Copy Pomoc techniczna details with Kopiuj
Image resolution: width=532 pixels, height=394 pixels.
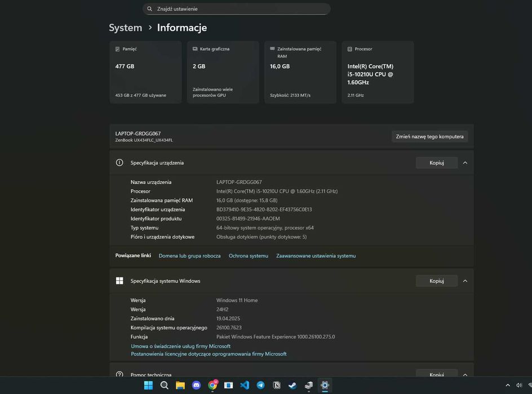pyautogui.click(x=437, y=373)
